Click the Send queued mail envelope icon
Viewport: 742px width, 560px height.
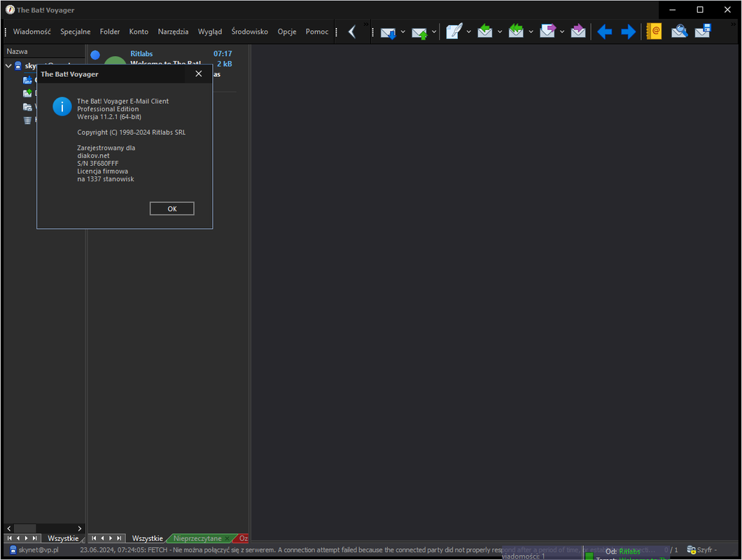click(419, 32)
